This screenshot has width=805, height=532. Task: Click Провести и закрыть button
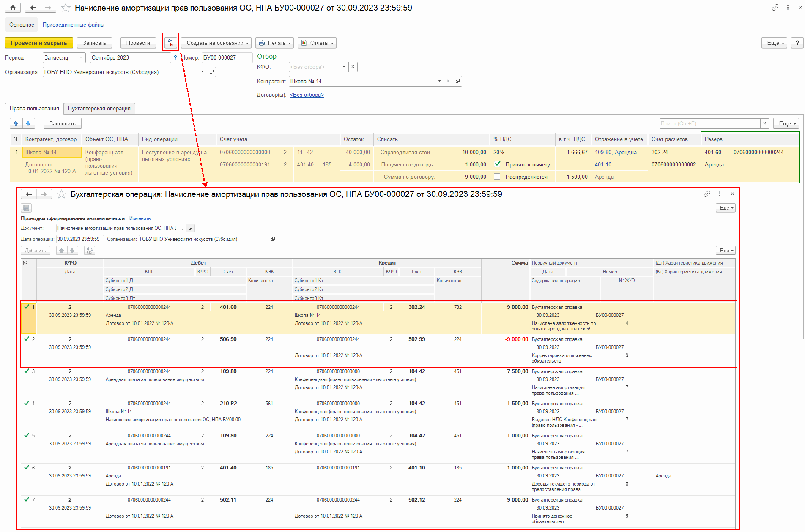tap(39, 43)
